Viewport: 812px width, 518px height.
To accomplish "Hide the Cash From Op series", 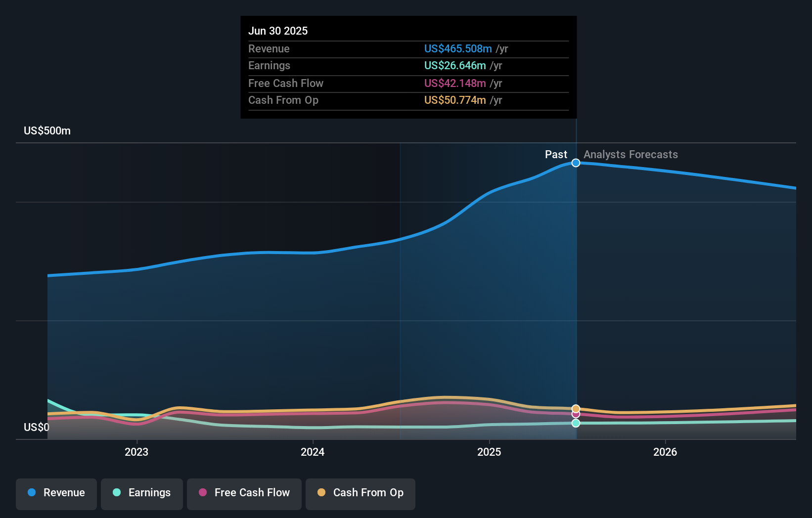I will pos(361,493).
